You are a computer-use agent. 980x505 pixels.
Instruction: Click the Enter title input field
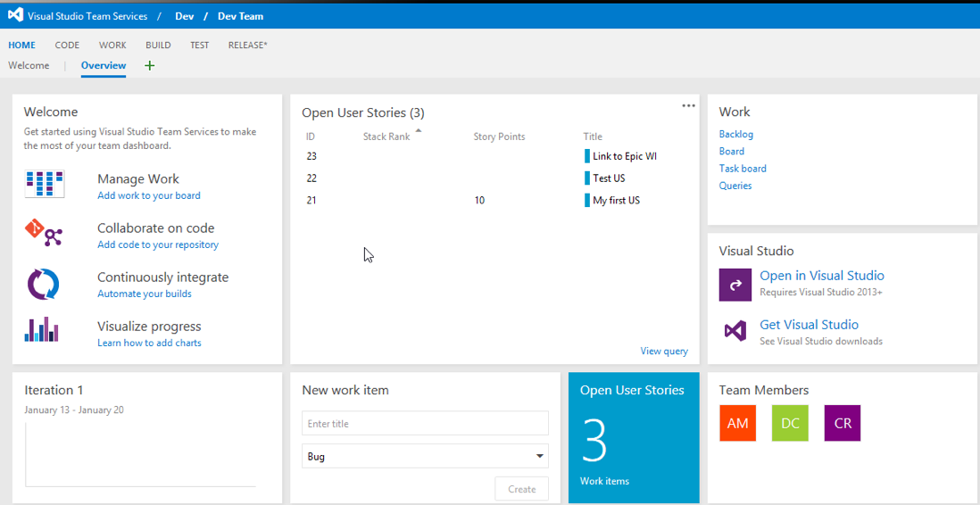pyautogui.click(x=425, y=424)
